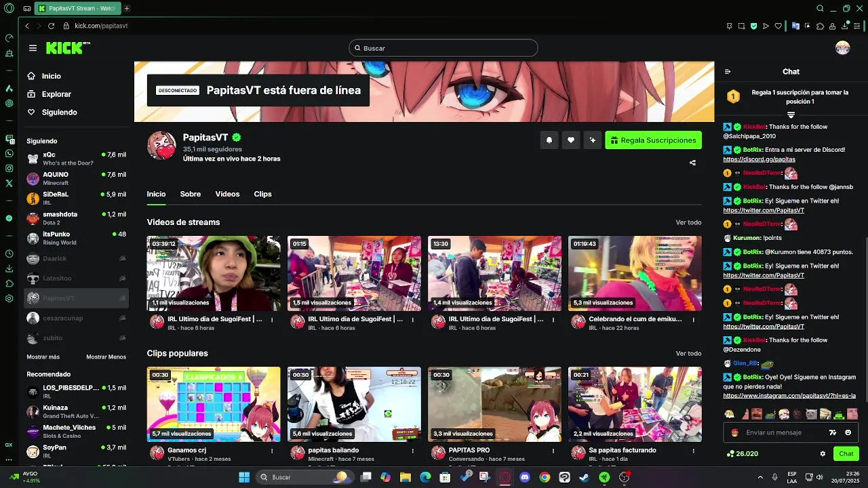This screenshot has width=868, height=488.
Task: Open browser history clock icon in sidebar
Action: coord(9,253)
